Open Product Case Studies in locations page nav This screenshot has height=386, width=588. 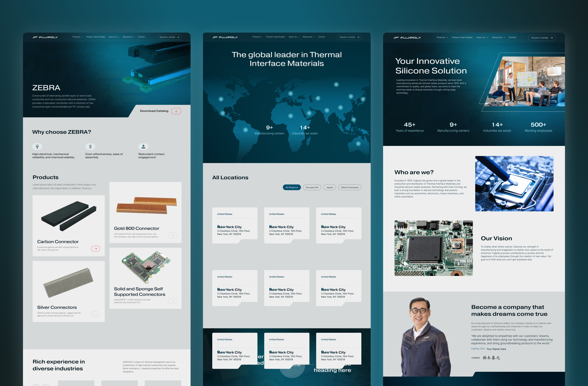(x=275, y=37)
